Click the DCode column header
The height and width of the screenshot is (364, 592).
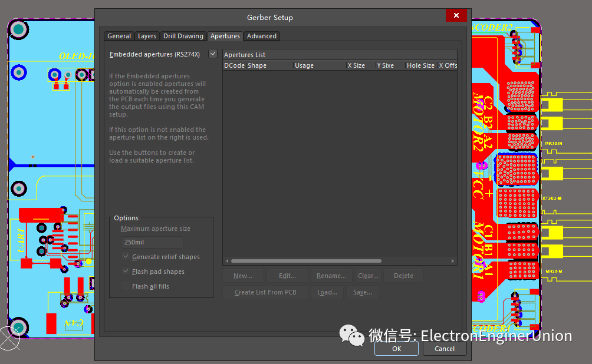coord(234,65)
